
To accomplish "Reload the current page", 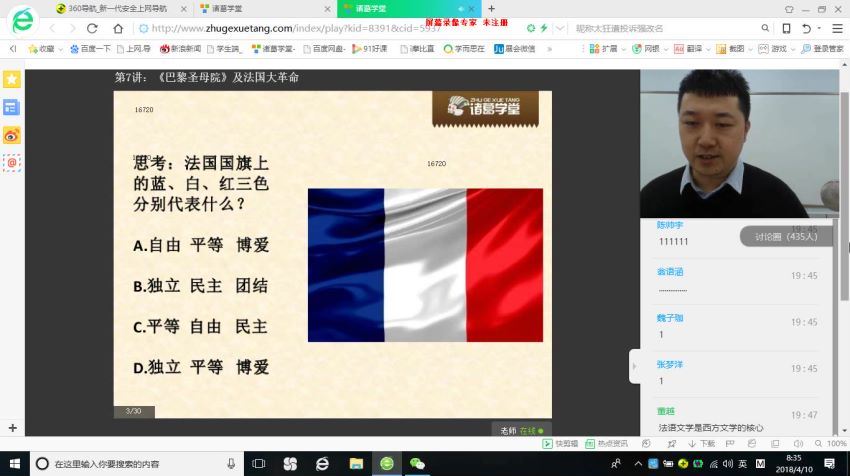I will point(93,28).
